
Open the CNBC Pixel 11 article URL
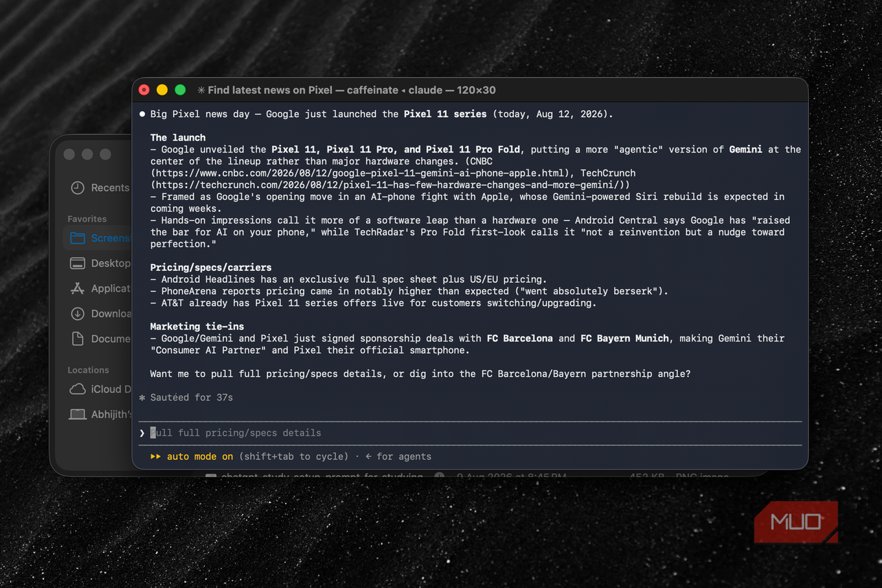(359, 173)
